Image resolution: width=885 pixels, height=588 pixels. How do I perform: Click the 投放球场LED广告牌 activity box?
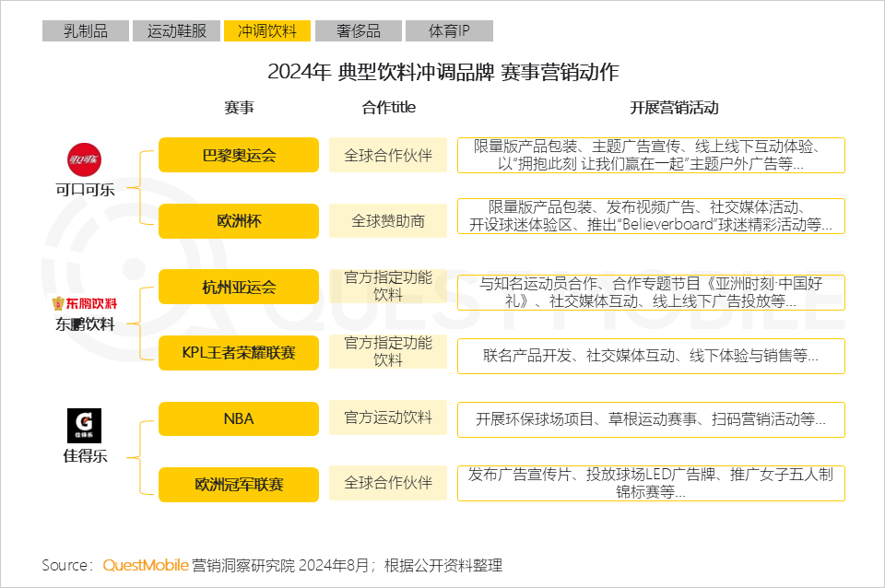[651, 483]
